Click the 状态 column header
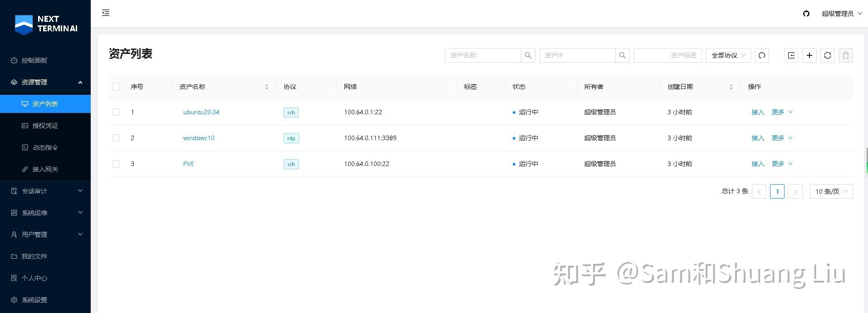 (519, 87)
